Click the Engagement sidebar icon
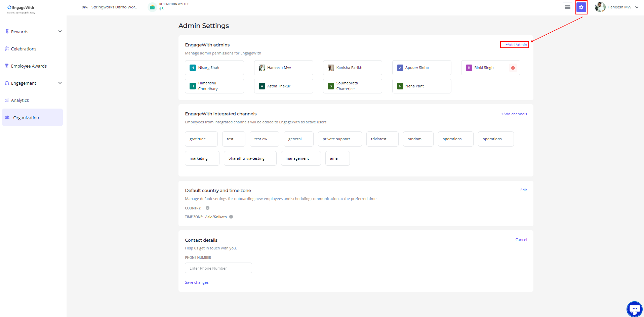 tap(7, 83)
